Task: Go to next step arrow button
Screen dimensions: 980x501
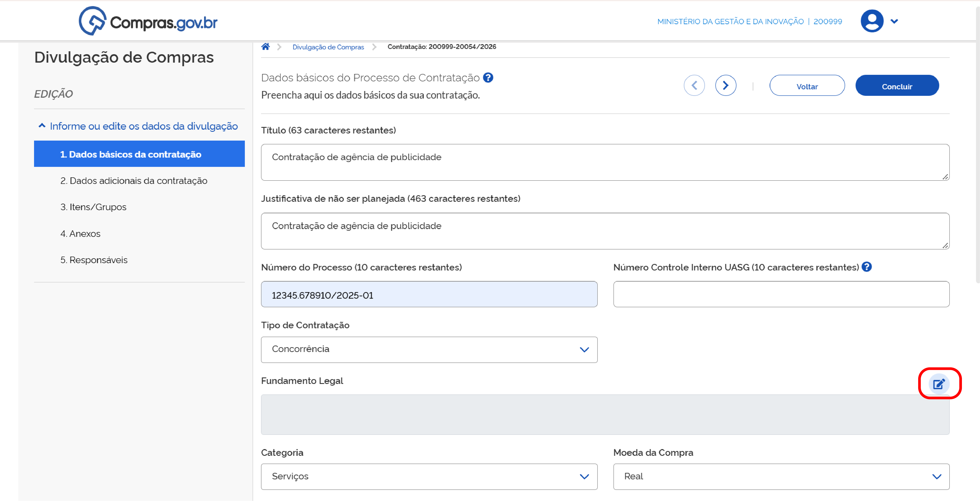Action: 725,85
